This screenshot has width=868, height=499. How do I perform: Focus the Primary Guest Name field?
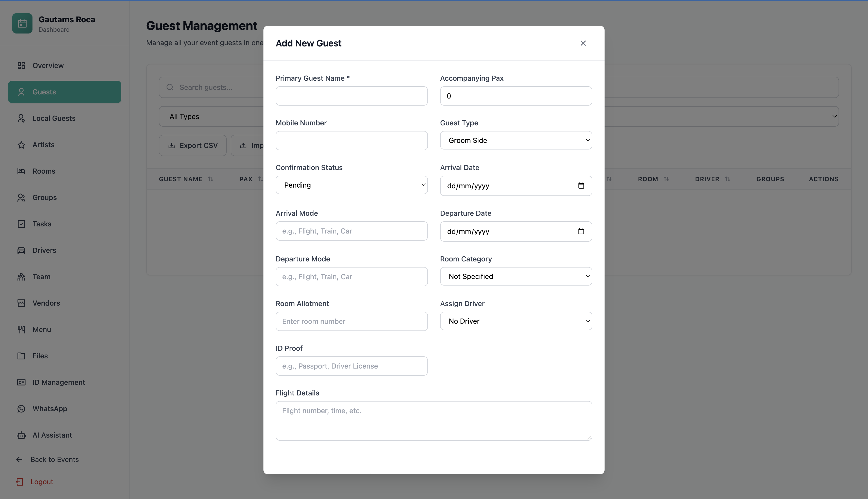coord(351,96)
